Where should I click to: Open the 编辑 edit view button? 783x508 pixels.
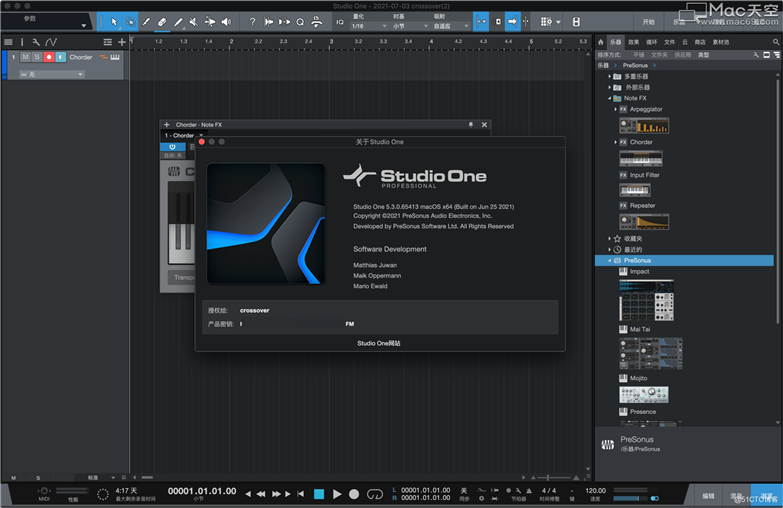click(x=708, y=496)
